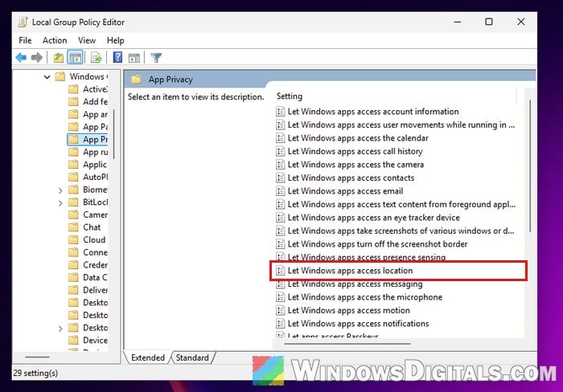The height and width of the screenshot is (392, 563).
Task: Click the settings list horizontal scrollbar
Action: (347, 344)
